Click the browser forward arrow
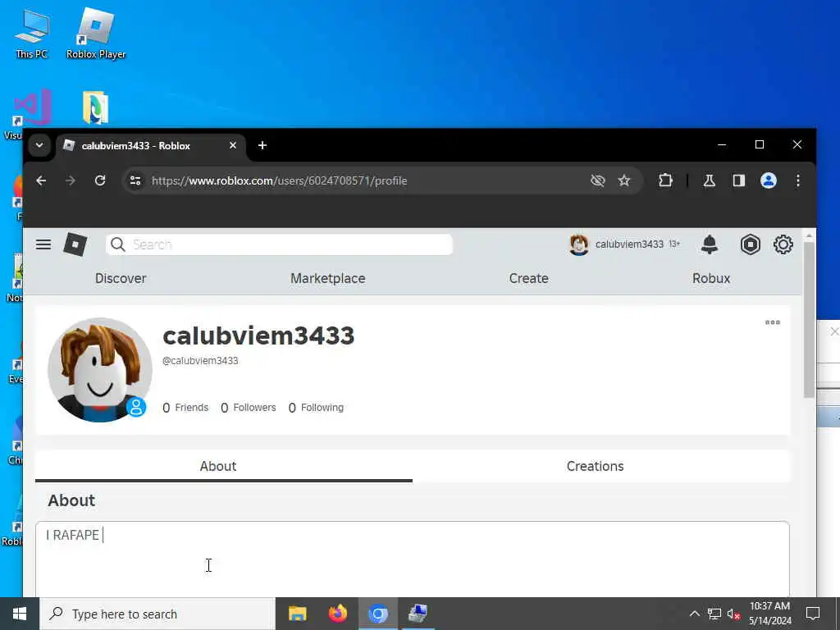Screen dimensions: 840x630 tap(71, 180)
